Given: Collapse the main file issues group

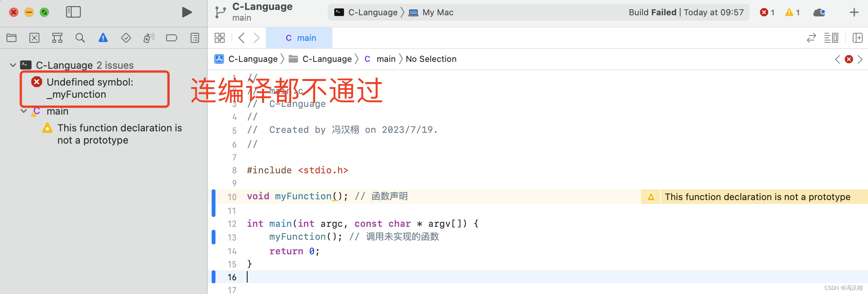Looking at the screenshot, I should [x=24, y=111].
